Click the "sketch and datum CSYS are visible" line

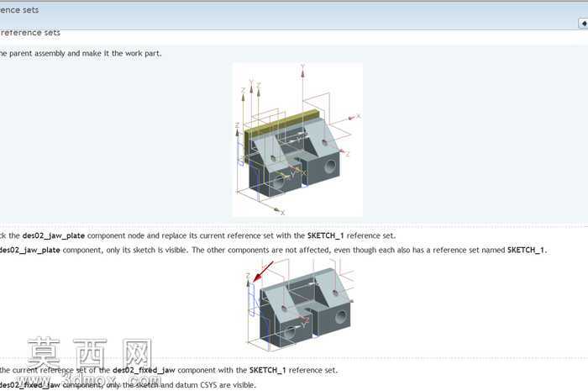[x=128, y=385]
